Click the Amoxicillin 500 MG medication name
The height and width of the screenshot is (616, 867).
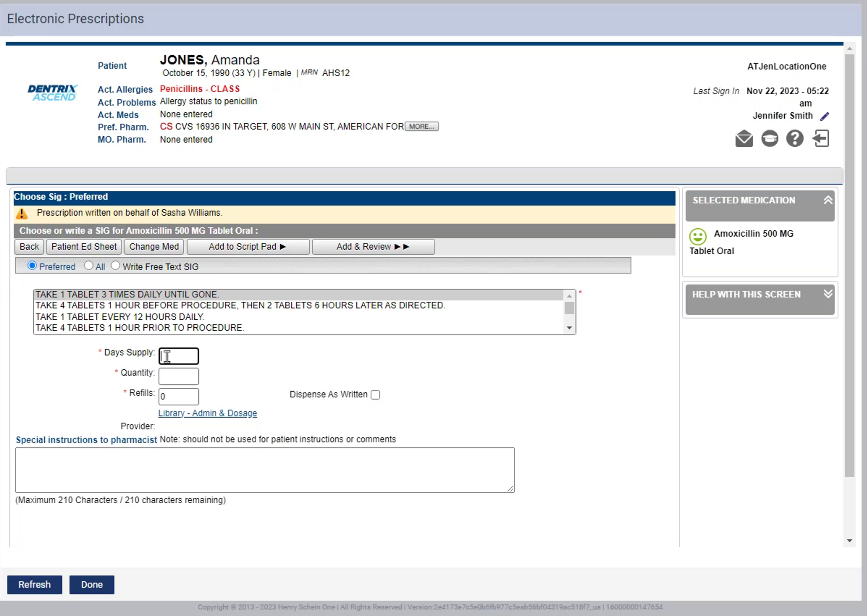[753, 234]
